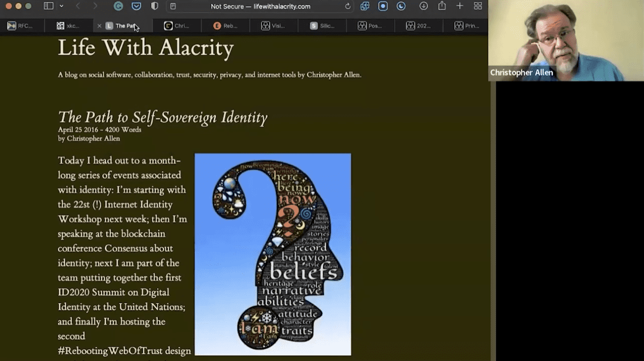This screenshot has width=644, height=361.
Task: Open the privacy report shield icon
Action: point(154,6)
